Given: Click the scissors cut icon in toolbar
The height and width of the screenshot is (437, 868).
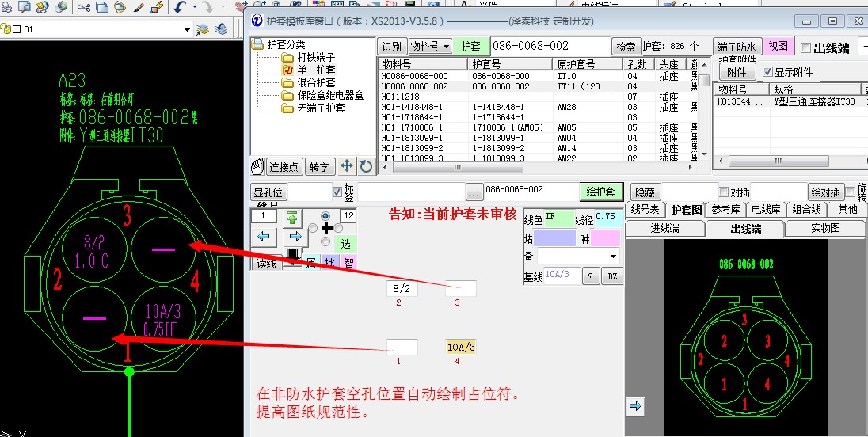Looking at the screenshot, I should (x=84, y=8).
